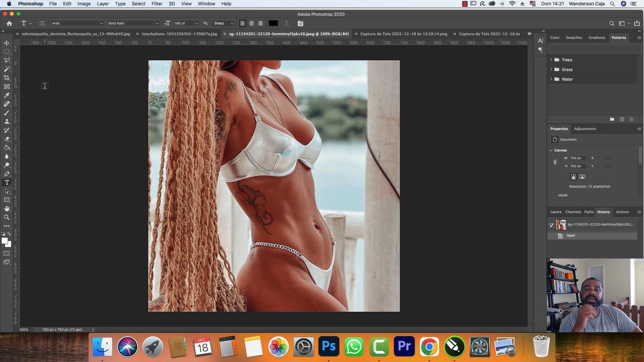Swap foreground and background colors

(9, 234)
